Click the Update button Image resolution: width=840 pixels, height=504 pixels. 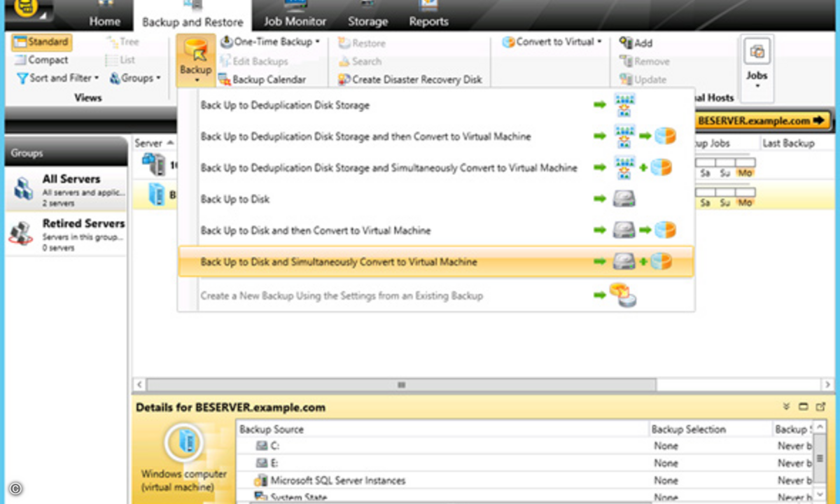643,79
